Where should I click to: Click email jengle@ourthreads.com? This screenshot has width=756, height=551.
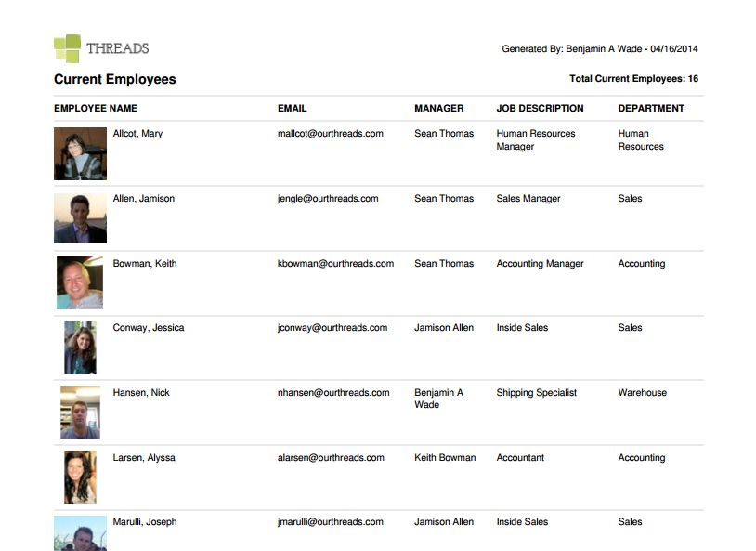(x=328, y=198)
